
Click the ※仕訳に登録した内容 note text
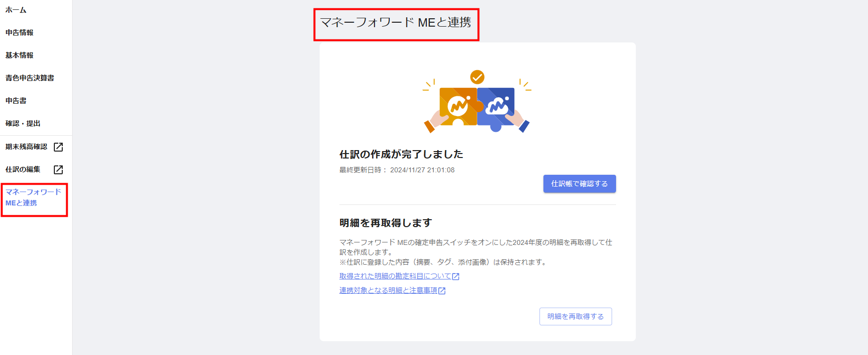(444, 262)
